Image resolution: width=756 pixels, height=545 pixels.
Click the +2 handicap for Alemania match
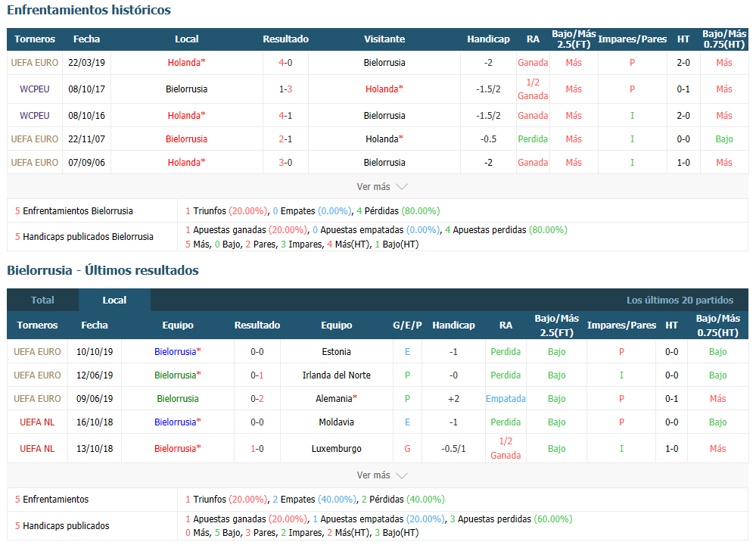pyautogui.click(x=453, y=399)
